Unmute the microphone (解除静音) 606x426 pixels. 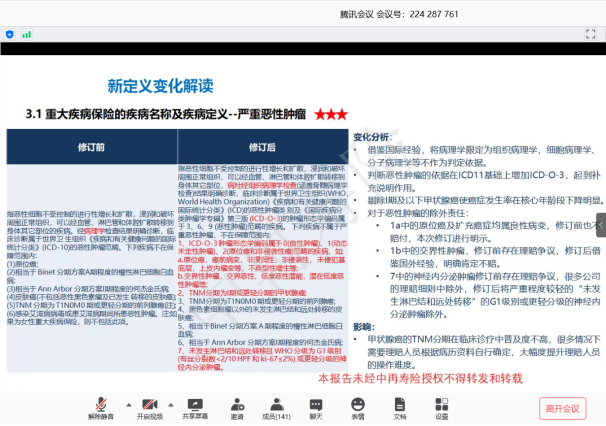[100, 407]
